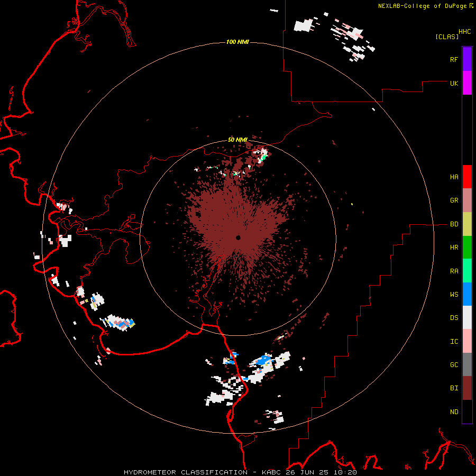Click the HA legend label
The height and width of the screenshot is (476, 476).
454,177
